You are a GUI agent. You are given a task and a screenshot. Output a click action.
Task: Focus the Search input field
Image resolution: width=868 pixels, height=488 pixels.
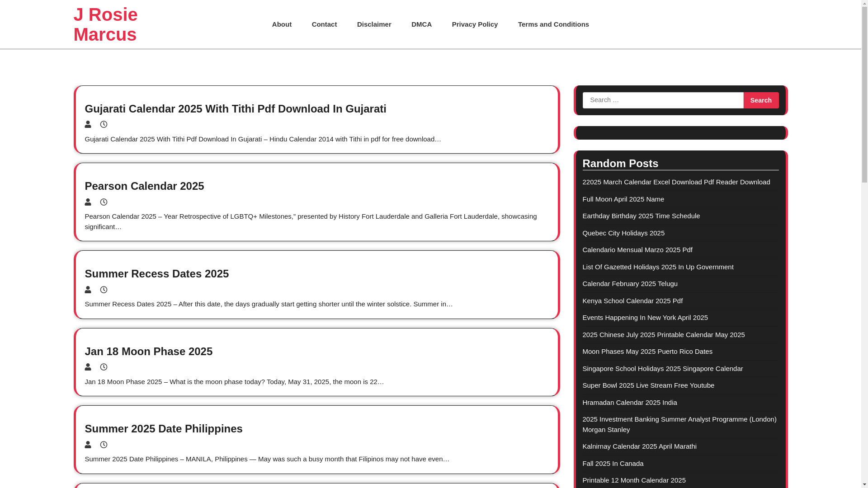pyautogui.click(x=663, y=100)
